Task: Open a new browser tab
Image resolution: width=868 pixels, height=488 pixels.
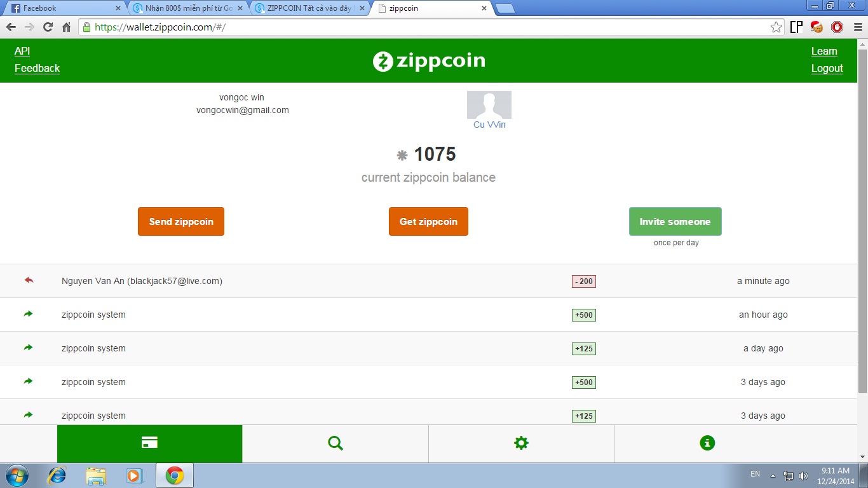Action: [505, 8]
